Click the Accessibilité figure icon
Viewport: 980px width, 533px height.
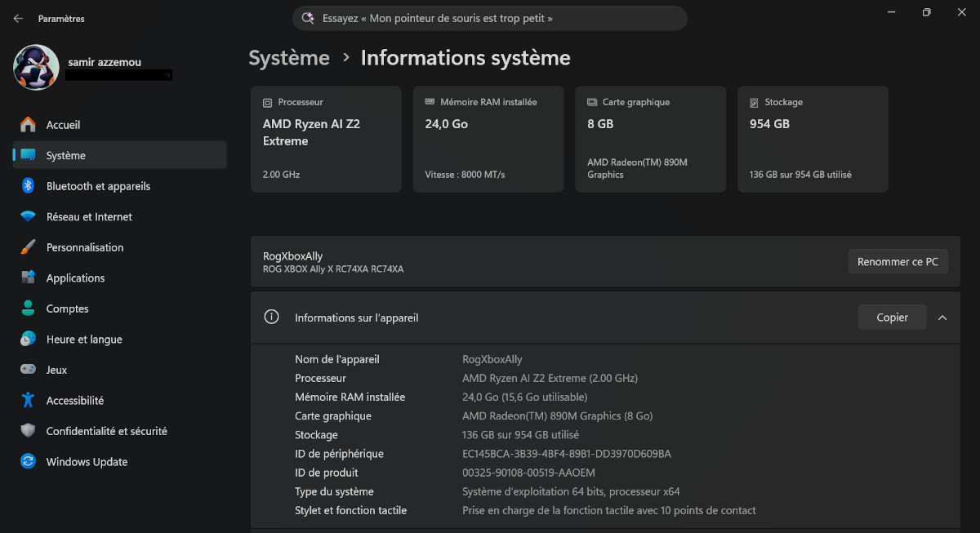coord(28,400)
